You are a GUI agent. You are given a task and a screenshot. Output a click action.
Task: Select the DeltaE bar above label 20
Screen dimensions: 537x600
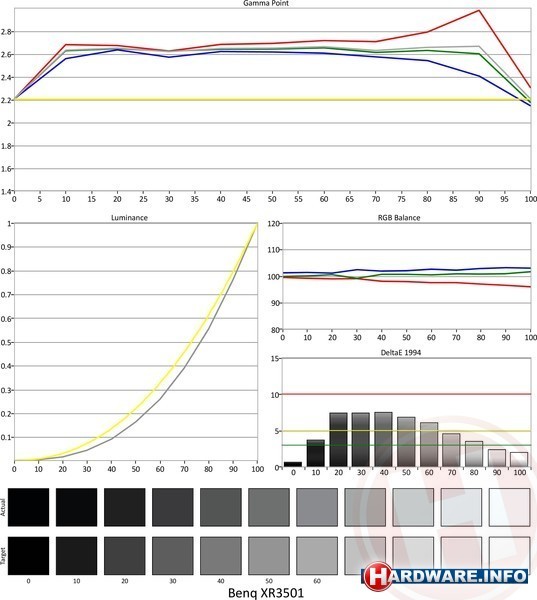(338, 440)
